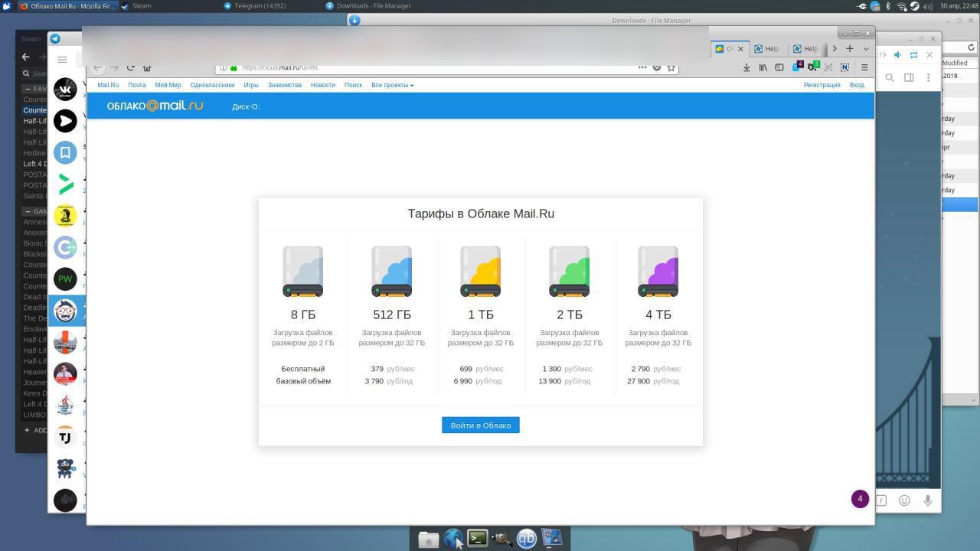Open the PW avatar chat in Telegram

(65, 279)
